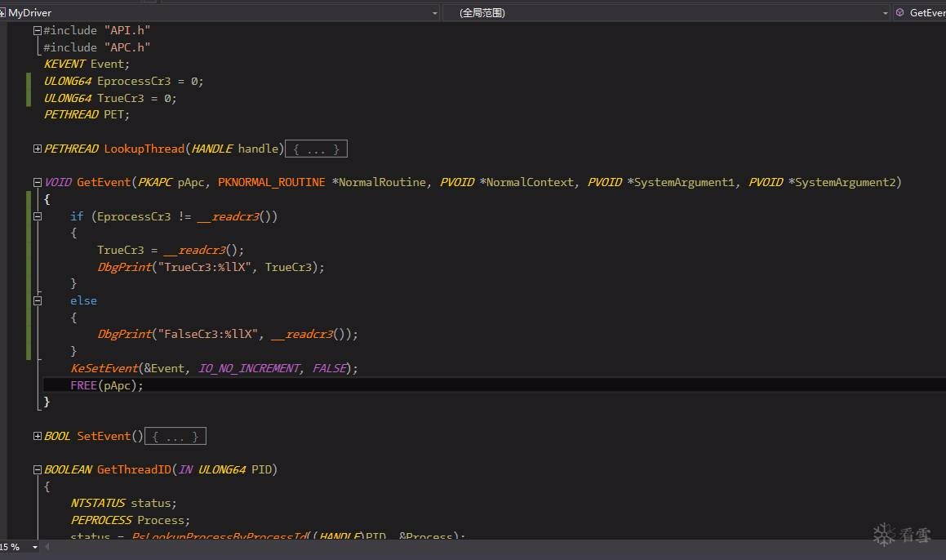946x560 pixels.
Task: Click the KeSetEvent function call
Action: (x=104, y=368)
